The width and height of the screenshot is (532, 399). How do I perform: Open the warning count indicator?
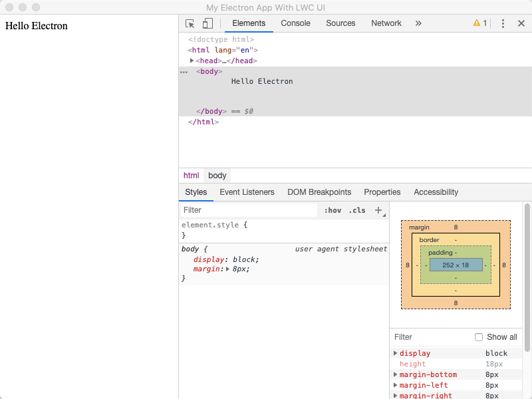click(480, 23)
